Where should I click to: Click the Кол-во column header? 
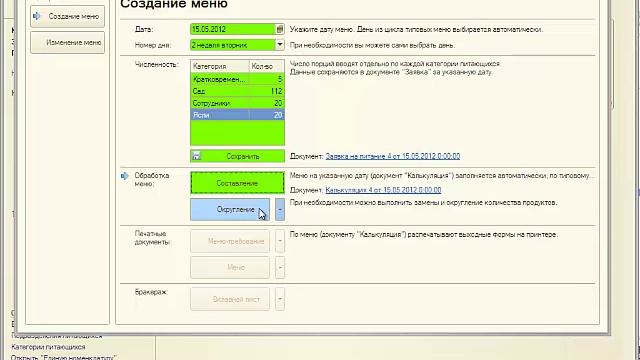coord(267,66)
